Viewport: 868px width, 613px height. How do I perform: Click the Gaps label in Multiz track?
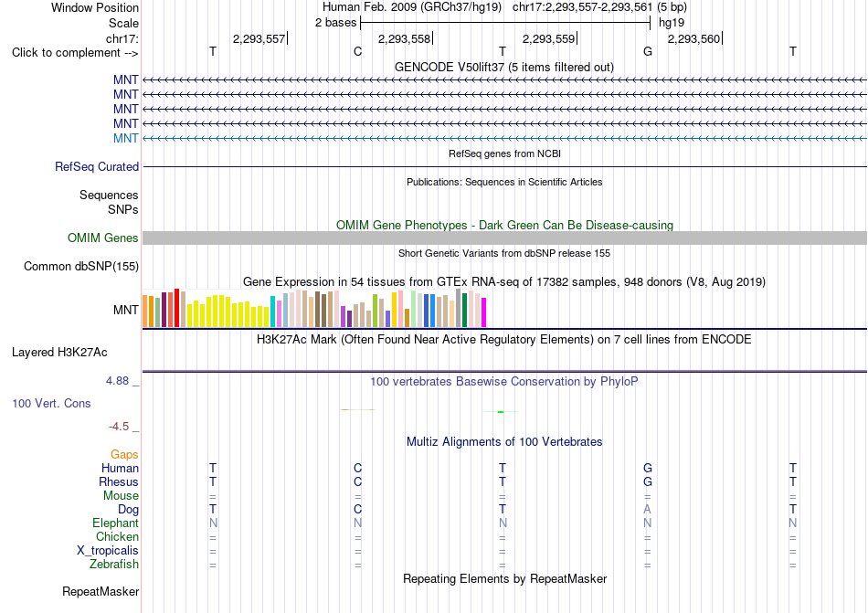[124, 454]
